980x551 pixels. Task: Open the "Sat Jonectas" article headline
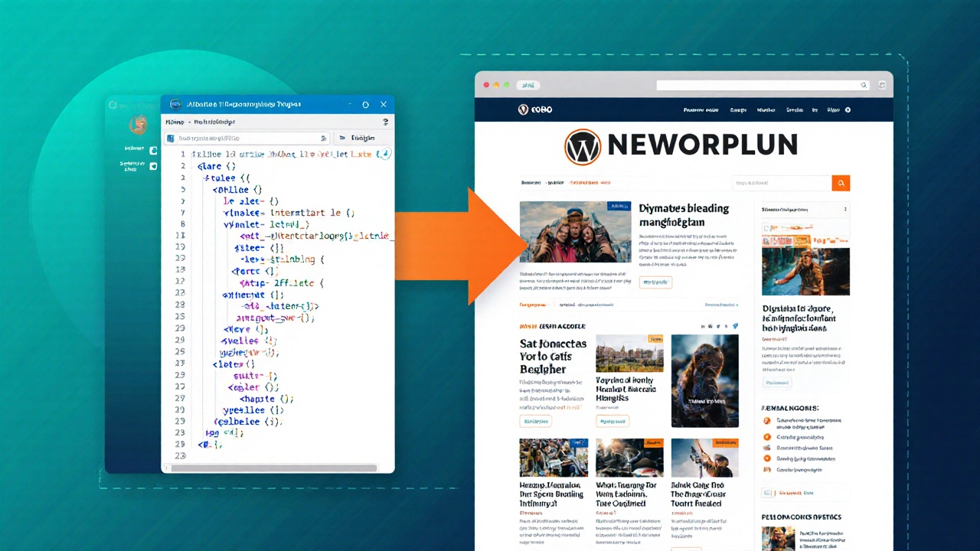(553, 357)
